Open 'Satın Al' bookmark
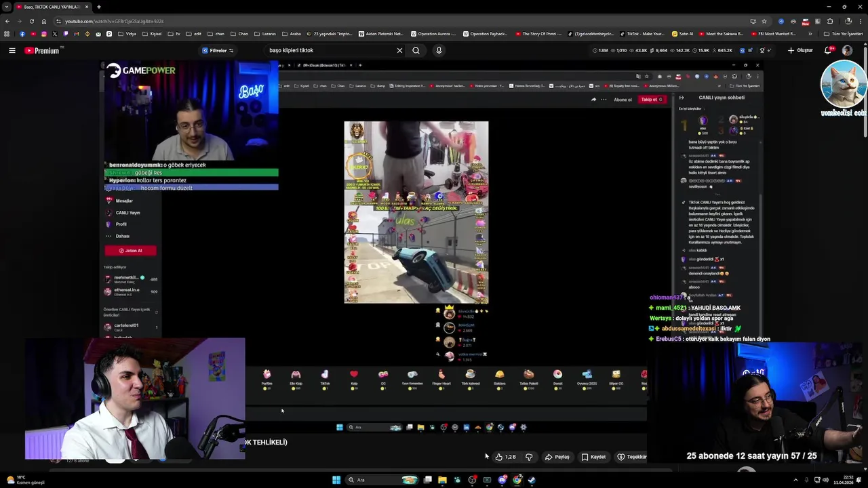 point(683,34)
